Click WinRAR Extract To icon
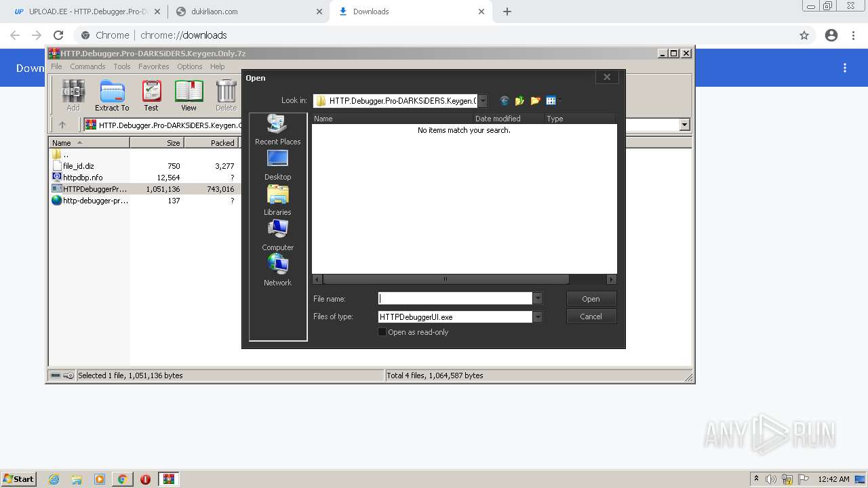This screenshot has width=868, height=488. [112, 96]
